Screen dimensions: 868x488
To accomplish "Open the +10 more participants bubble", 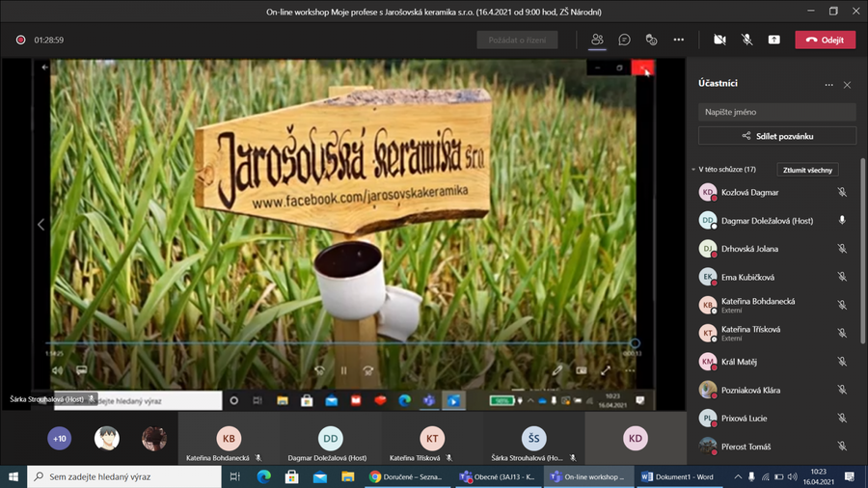I will (59, 438).
